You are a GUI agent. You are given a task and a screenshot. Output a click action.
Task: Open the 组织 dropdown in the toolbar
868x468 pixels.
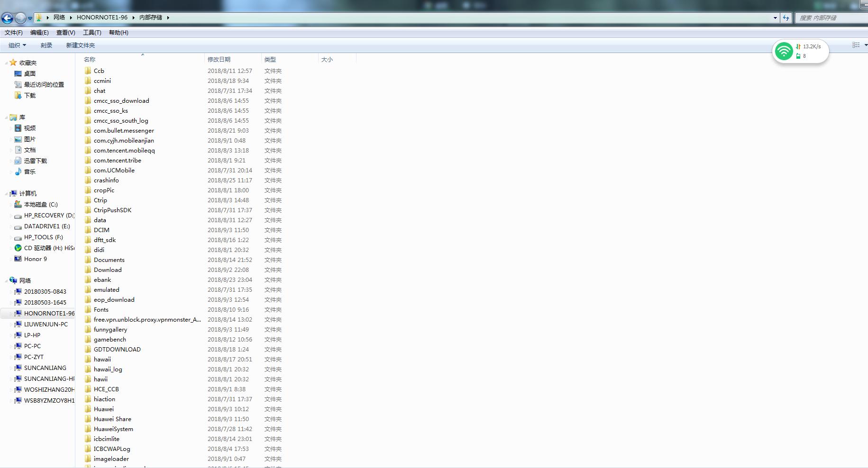click(x=17, y=45)
